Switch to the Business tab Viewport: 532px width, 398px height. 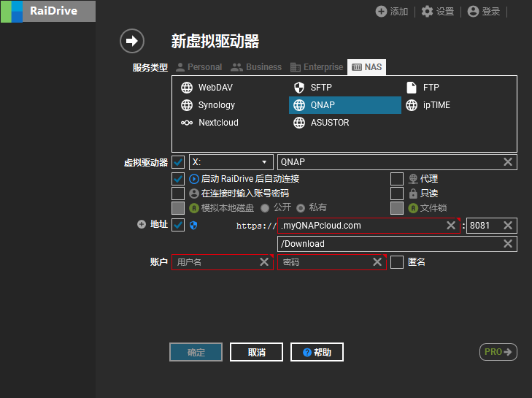pos(256,67)
